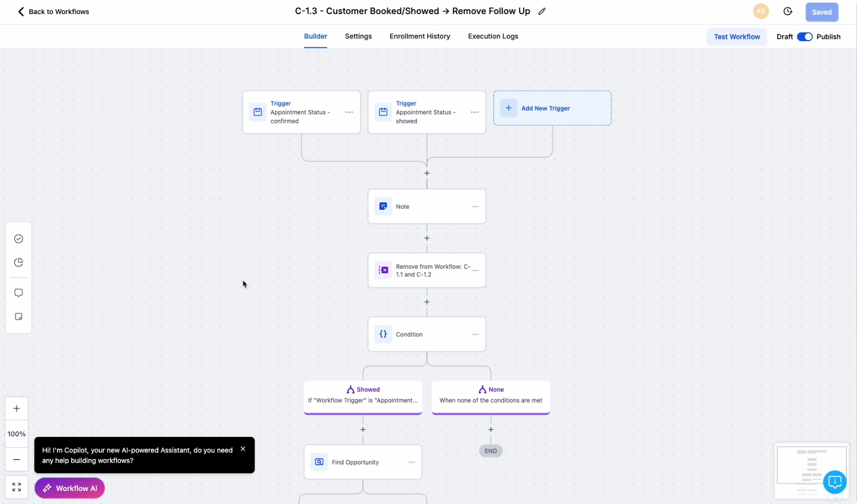Open the chat support bubble
The image size is (857, 504).
(835, 481)
